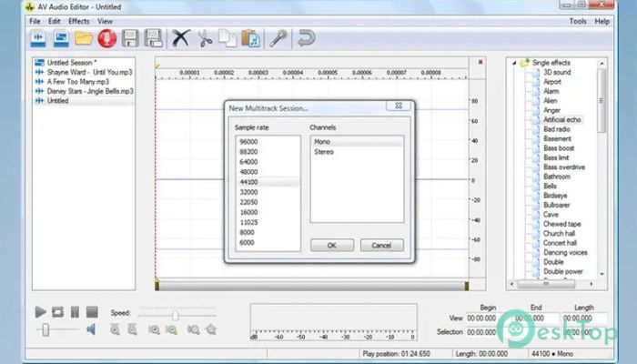Close the waveform with the red X
This screenshot has height=364, width=637.
click(480, 62)
